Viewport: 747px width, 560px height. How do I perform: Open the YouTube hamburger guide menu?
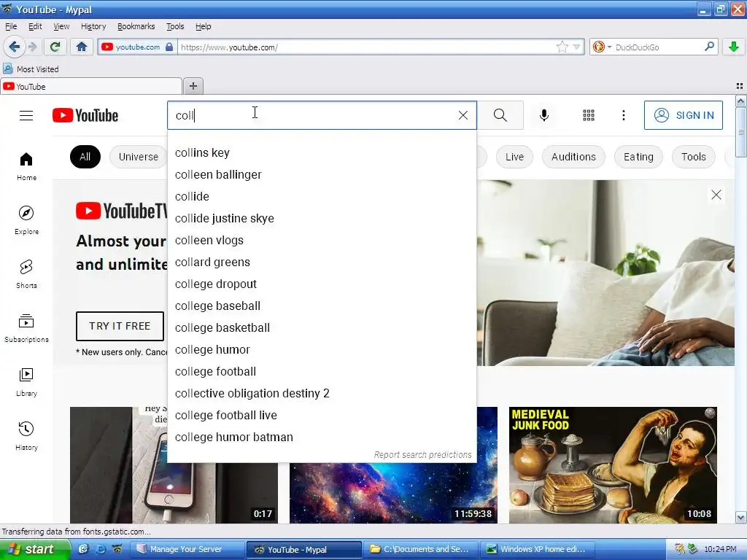pos(26,115)
